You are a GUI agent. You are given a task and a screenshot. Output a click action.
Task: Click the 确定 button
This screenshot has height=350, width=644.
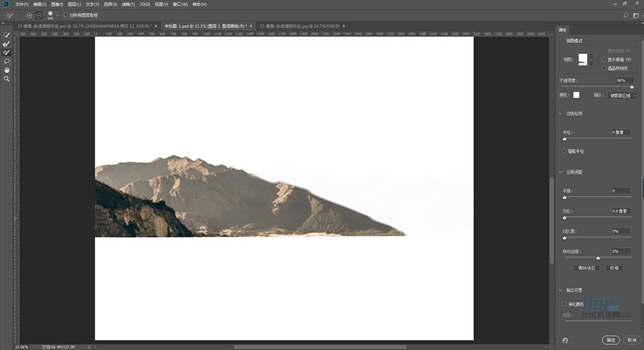point(611,340)
